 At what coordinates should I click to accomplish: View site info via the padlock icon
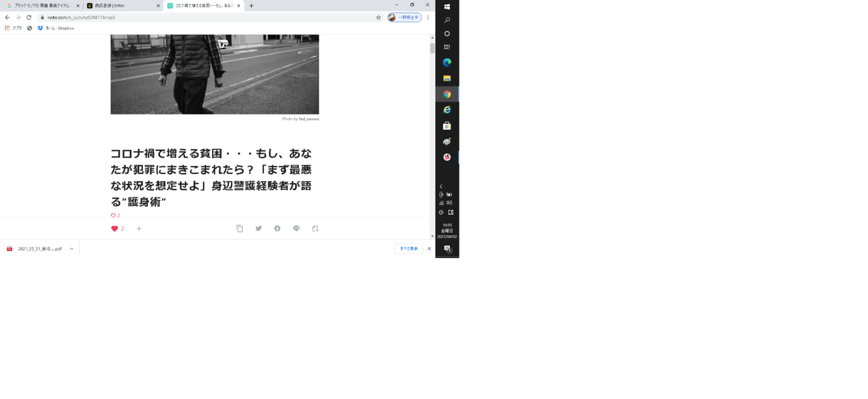point(42,17)
